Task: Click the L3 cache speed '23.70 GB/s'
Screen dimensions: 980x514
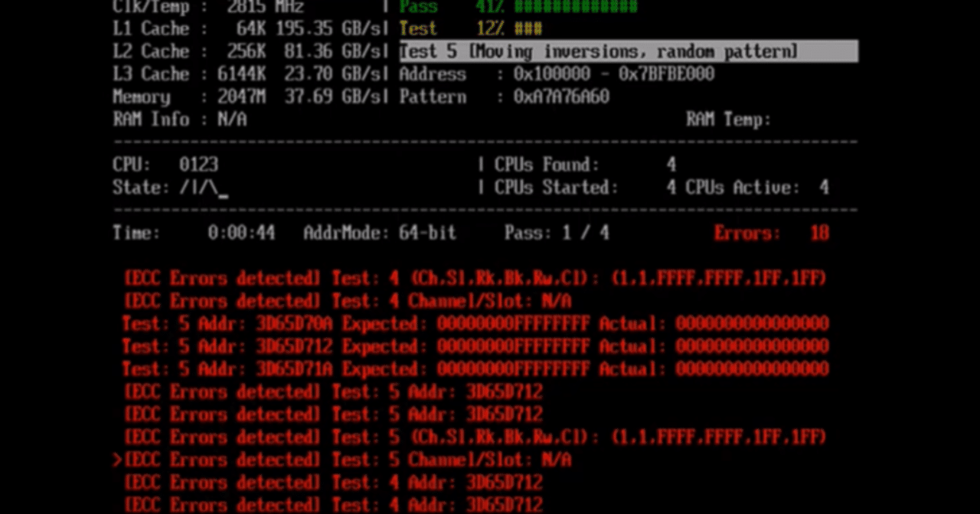Action: pyautogui.click(x=334, y=74)
